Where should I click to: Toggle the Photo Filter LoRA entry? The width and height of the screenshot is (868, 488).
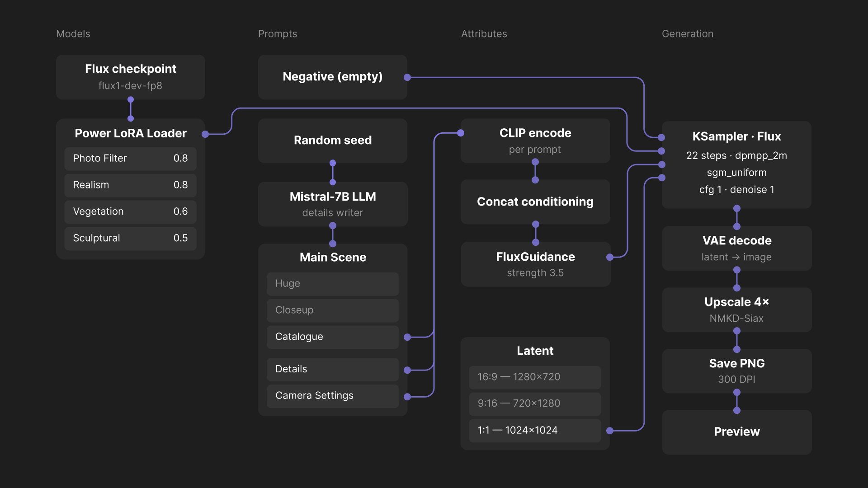coord(130,159)
